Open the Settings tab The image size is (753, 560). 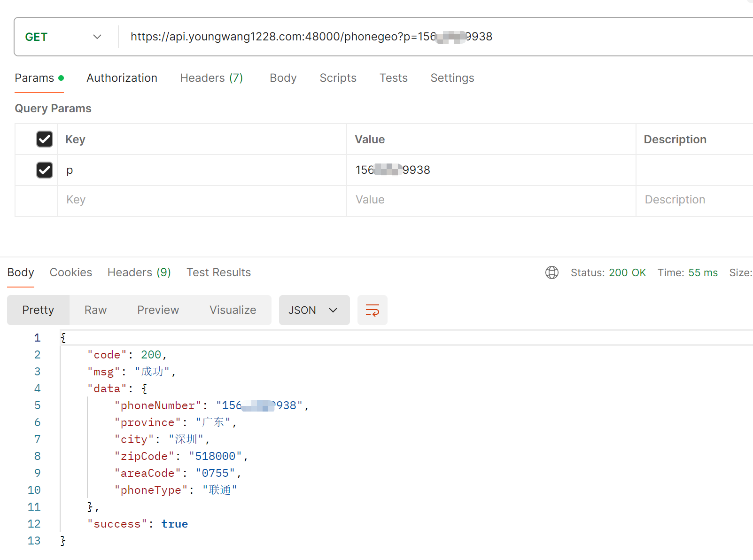pos(452,78)
